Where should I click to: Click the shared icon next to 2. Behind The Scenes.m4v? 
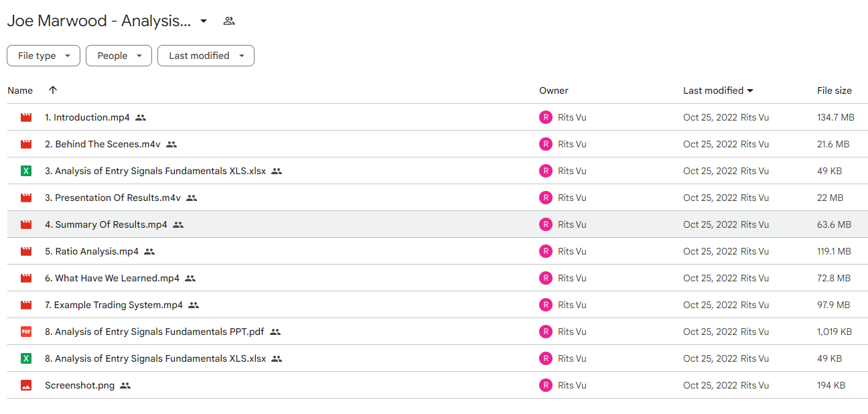171,144
